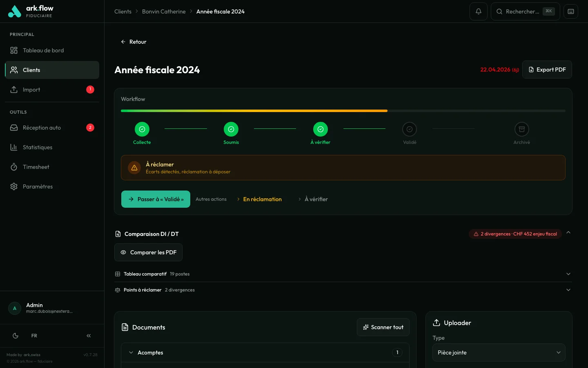Select the Archivé workflow step icon
This screenshot has height=368, width=588.
click(x=521, y=129)
